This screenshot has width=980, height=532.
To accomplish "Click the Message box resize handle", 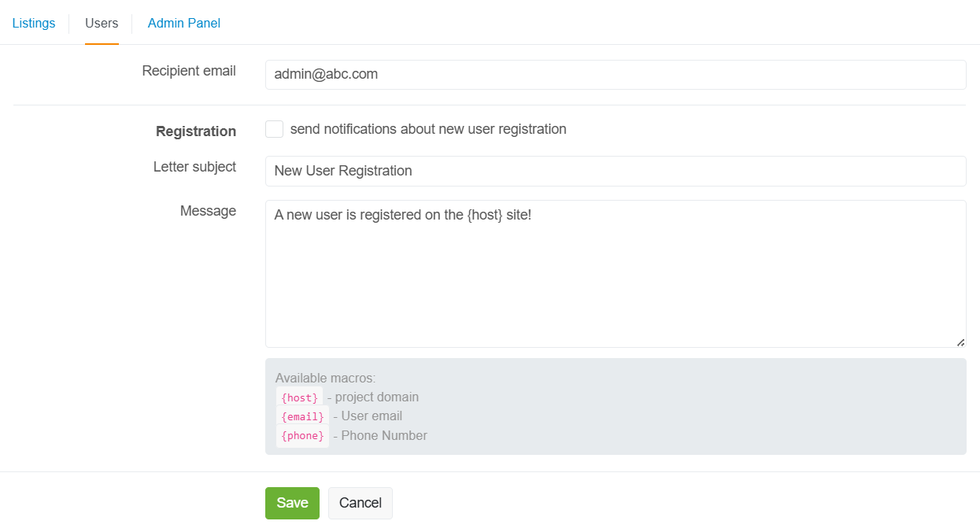I will tap(960, 342).
